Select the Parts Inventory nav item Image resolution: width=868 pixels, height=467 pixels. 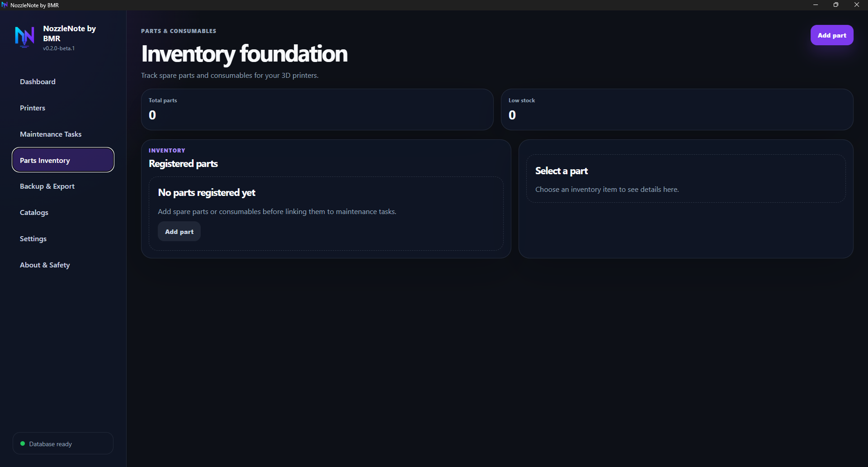coord(63,160)
